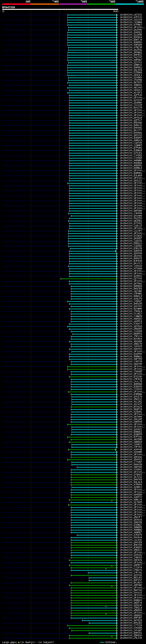Select the UniRef100_C5GDL4 label
Screen dimensions: 146x644
(131, 312)
